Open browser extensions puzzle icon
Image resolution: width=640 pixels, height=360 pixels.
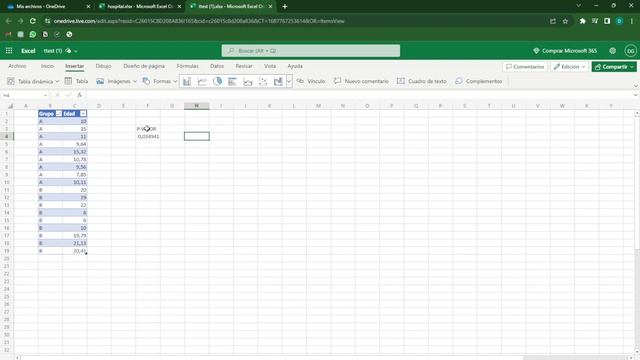pyautogui.click(x=582, y=21)
